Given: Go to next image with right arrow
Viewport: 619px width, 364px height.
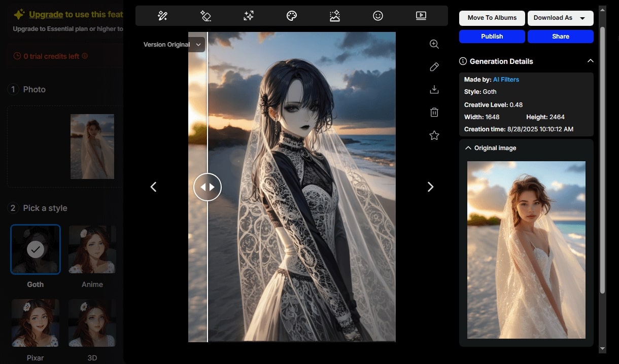Looking at the screenshot, I should (430, 187).
